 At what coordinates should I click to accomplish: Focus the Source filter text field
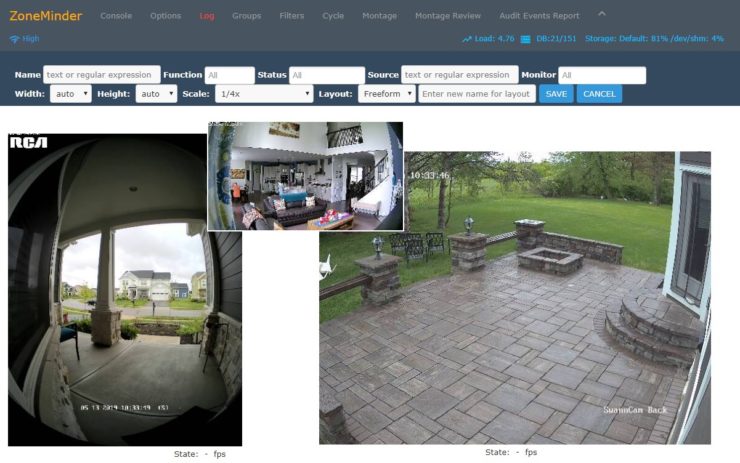(x=460, y=75)
